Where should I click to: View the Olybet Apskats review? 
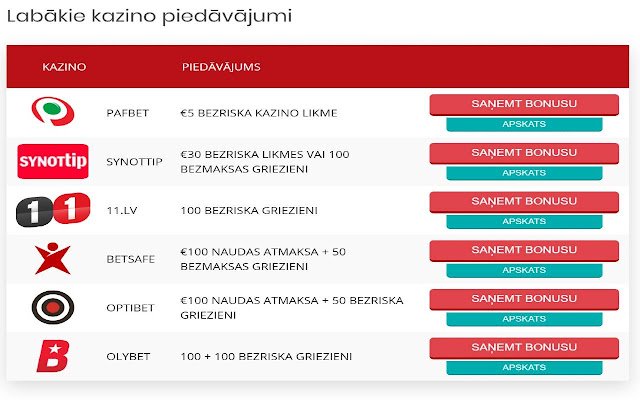coord(524,367)
